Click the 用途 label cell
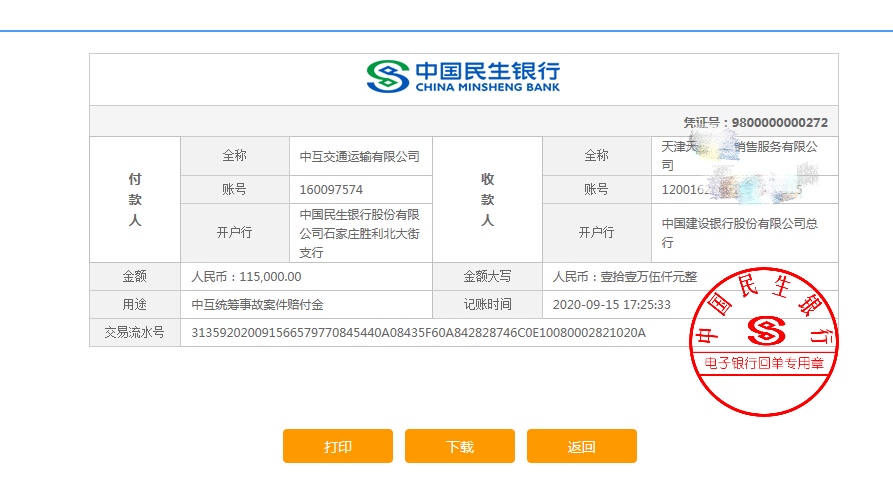This screenshot has height=495, width=893. (135, 305)
